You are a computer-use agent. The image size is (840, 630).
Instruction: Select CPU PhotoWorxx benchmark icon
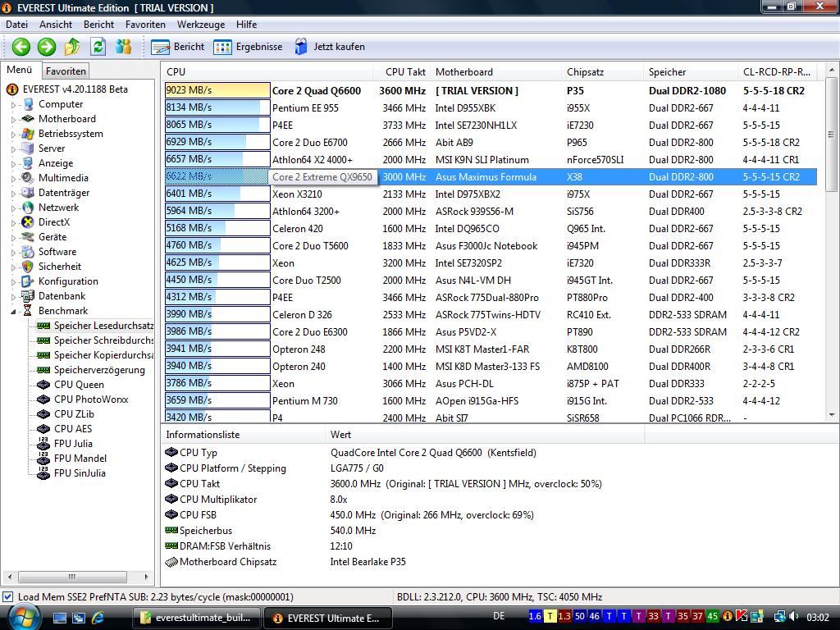(x=43, y=399)
